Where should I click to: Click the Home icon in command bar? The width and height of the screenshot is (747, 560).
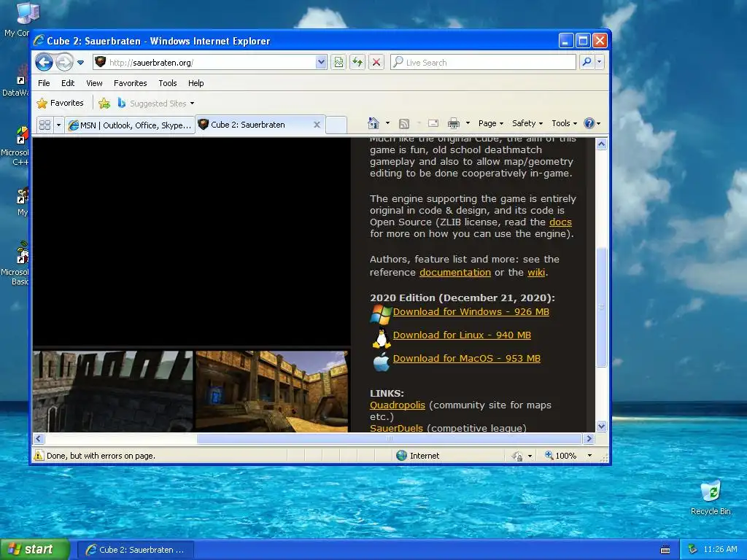pyautogui.click(x=373, y=123)
